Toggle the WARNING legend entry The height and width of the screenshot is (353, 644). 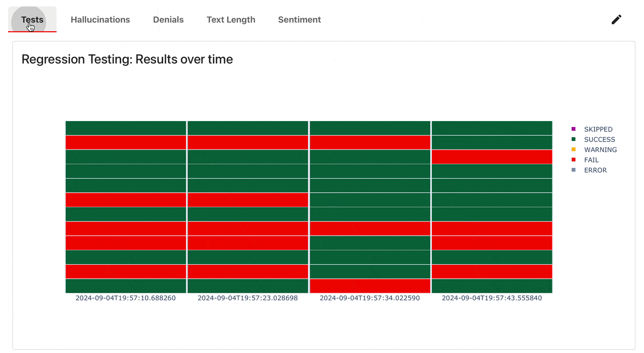pos(600,150)
